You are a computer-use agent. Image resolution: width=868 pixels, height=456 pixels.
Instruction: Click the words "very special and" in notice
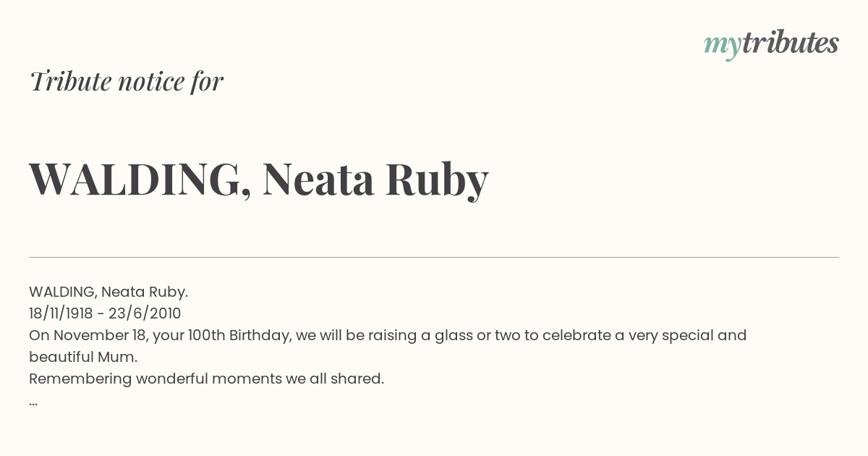pyautogui.click(x=687, y=335)
